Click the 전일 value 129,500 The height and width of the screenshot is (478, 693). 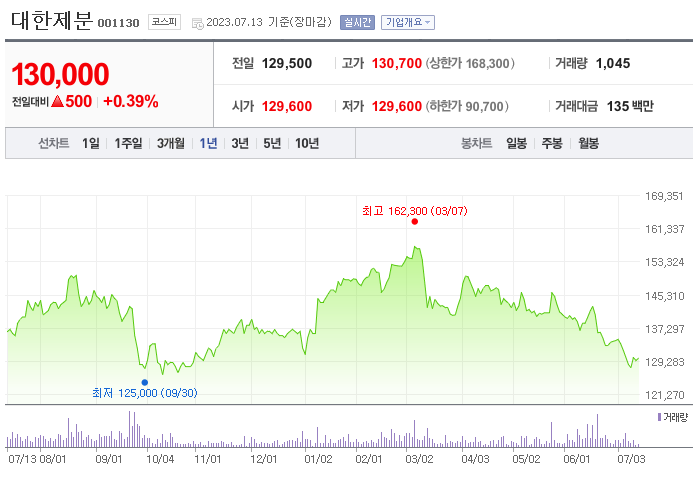point(287,63)
